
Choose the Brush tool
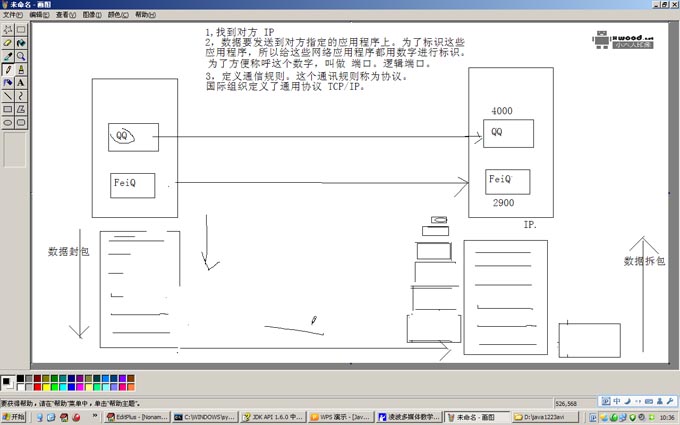(21, 69)
